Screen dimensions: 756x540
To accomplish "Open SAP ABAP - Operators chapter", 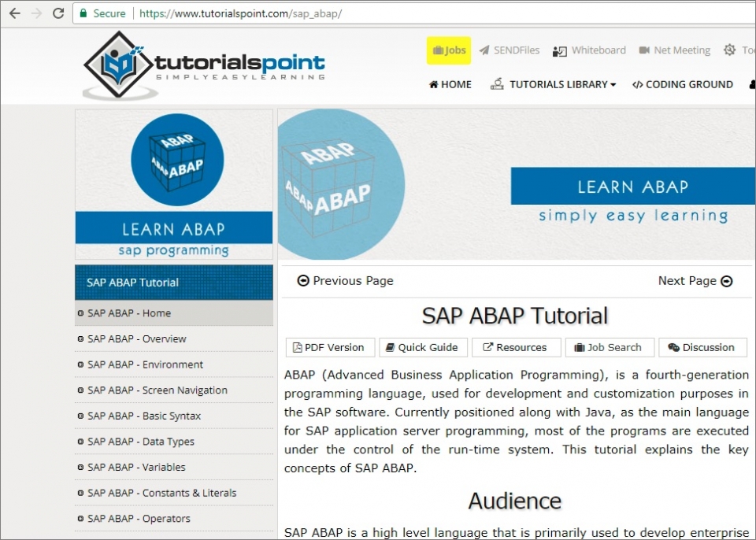I will click(x=174, y=518).
